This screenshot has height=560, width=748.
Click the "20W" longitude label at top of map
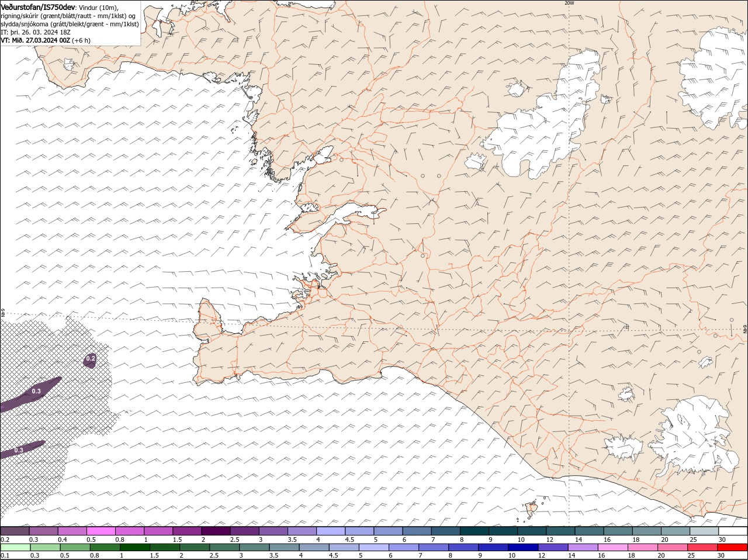click(569, 3)
